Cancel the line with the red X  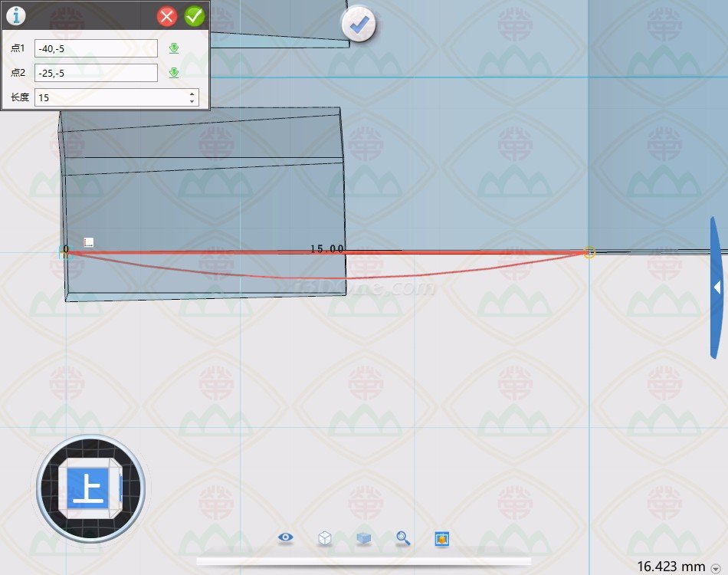167,16
